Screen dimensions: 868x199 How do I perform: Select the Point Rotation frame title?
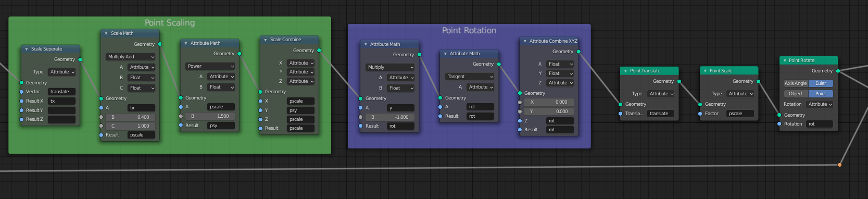(x=469, y=31)
